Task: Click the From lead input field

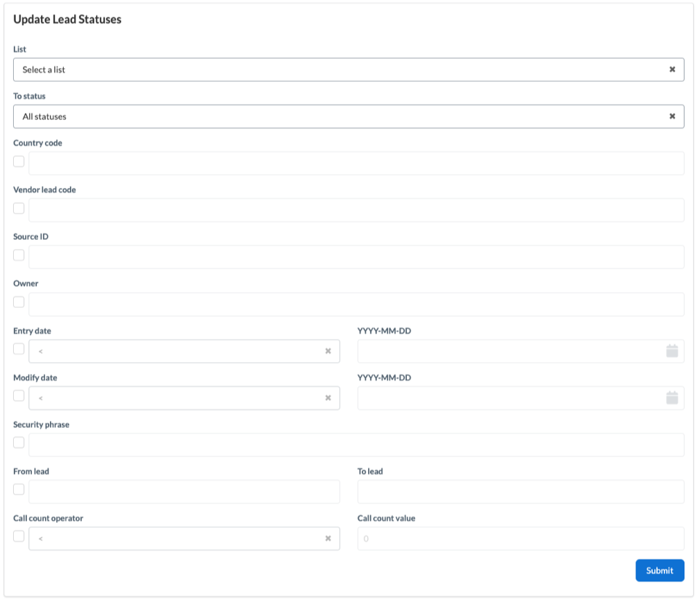Action: tap(184, 492)
